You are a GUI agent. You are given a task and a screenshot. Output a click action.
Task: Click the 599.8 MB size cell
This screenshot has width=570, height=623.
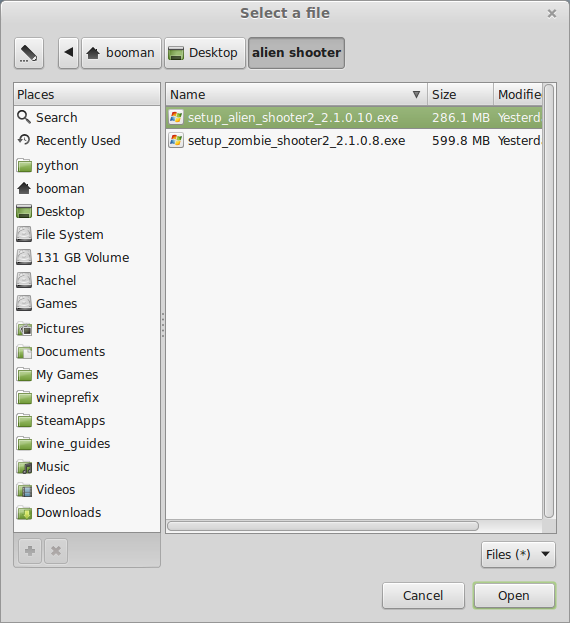461,141
